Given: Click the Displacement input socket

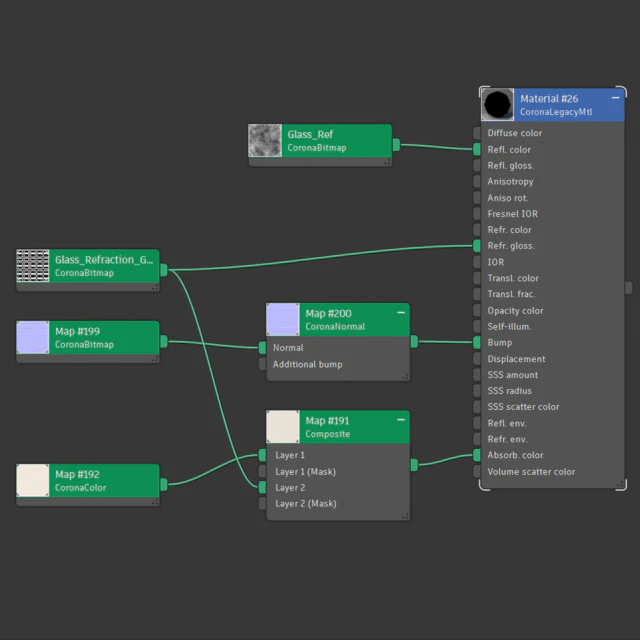Looking at the screenshot, I should click(477, 359).
